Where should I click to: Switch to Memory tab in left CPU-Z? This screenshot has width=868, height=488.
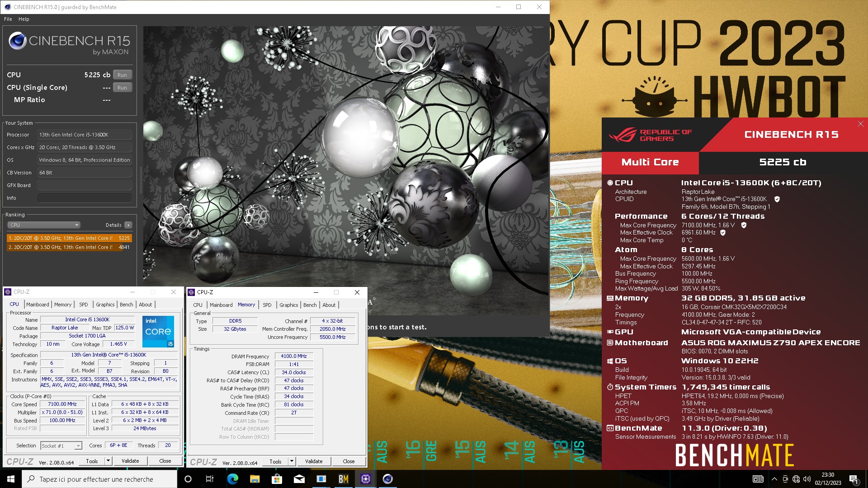63,305
